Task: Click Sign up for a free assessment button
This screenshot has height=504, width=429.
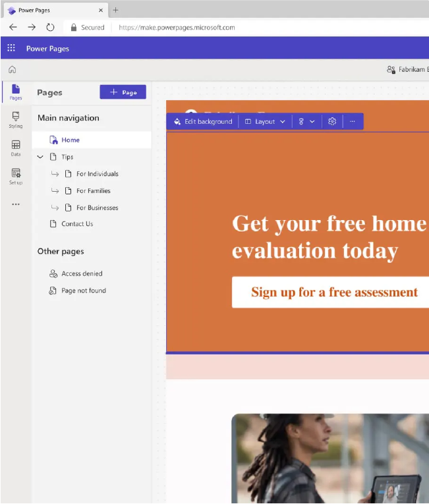Action: tap(330, 292)
